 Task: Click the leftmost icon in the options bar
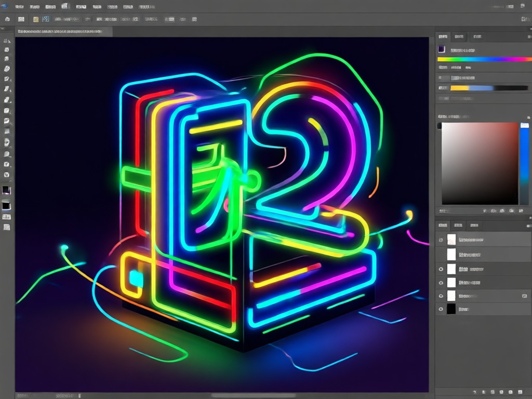click(7, 19)
